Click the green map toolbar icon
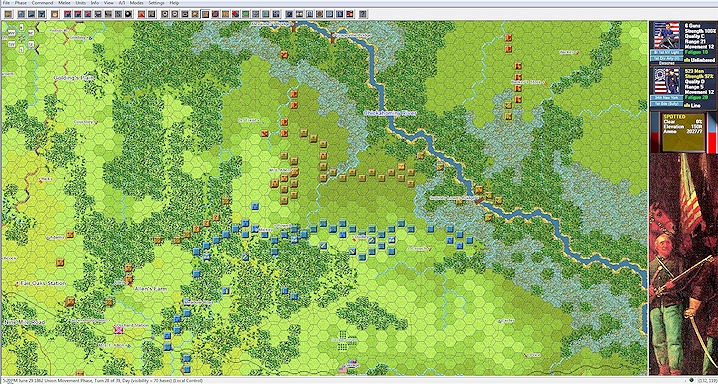The height and width of the screenshot is (384, 718). [x=245, y=14]
